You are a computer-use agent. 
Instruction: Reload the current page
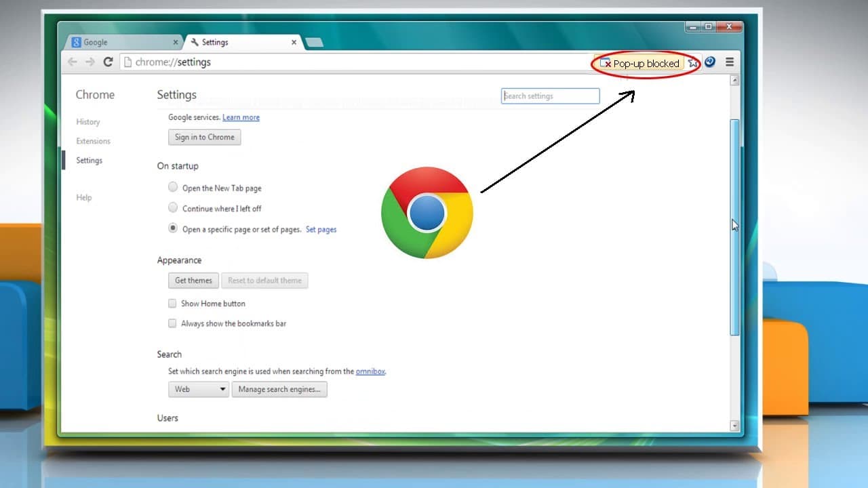[108, 62]
